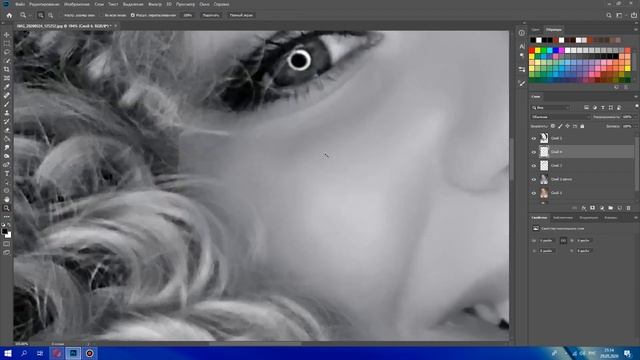
Task: Select the Brush tool
Action: pos(7,104)
